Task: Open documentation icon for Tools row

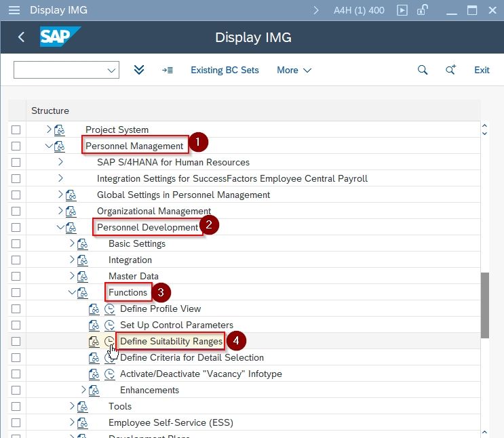Action: click(82, 407)
